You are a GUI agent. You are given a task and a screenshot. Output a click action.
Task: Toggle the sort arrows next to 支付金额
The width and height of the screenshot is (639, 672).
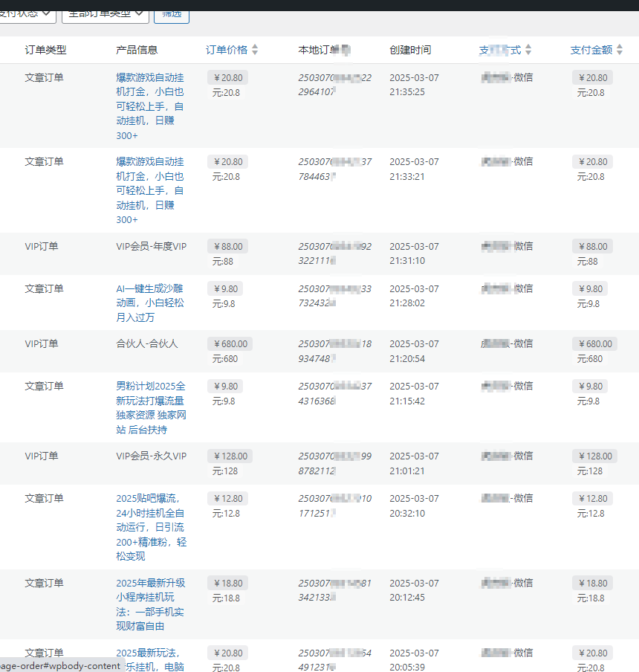pyautogui.click(x=619, y=50)
